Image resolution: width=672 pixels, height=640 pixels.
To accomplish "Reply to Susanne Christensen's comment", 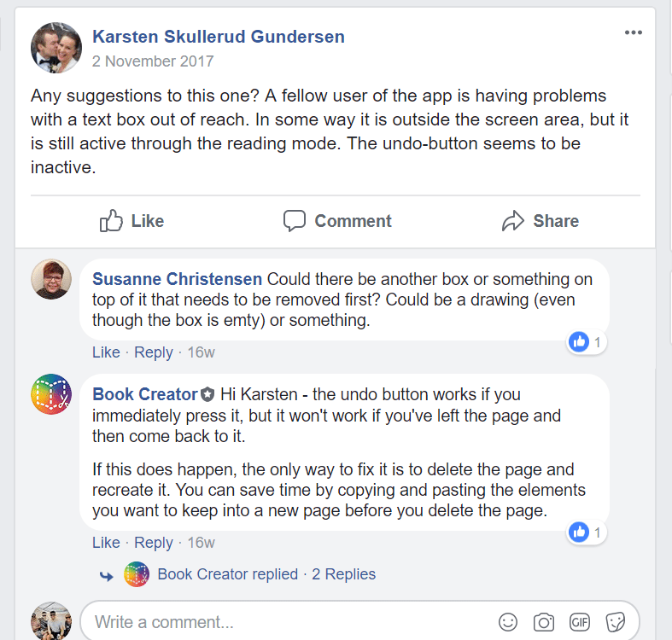I will 154,352.
